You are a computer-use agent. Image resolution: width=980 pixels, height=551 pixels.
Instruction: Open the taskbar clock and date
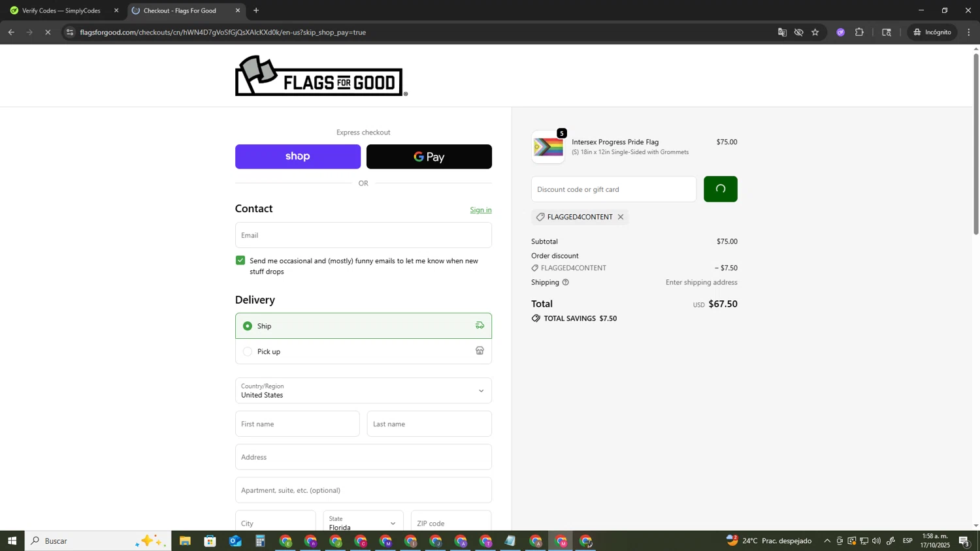[935, 541]
